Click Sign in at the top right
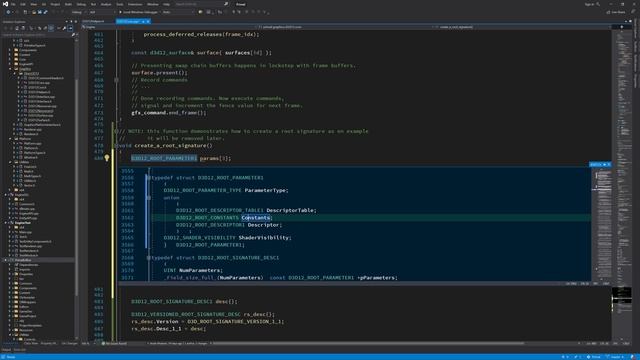 point(589,4)
